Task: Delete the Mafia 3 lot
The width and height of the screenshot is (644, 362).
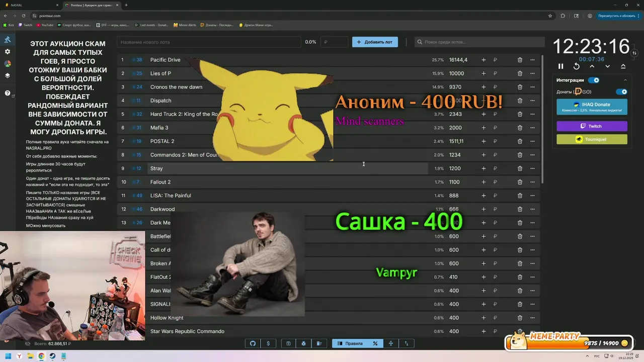Action: tap(520, 128)
